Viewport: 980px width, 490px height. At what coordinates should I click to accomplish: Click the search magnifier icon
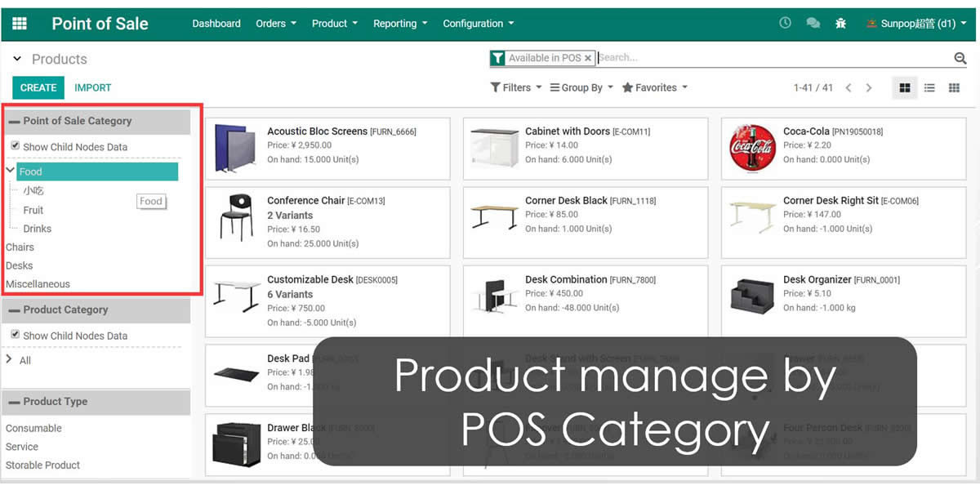pyautogui.click(x=960, y=58)
